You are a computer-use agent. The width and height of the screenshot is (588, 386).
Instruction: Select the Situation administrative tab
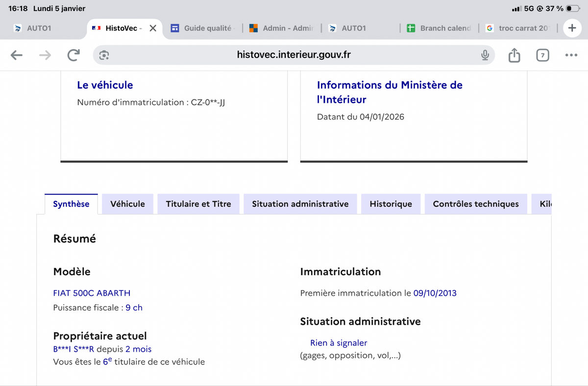(x=300, y=204)
